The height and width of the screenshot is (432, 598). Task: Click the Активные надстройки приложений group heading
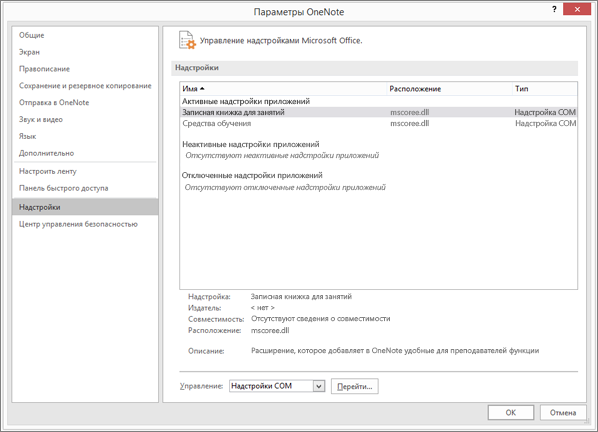coord(246,101)
